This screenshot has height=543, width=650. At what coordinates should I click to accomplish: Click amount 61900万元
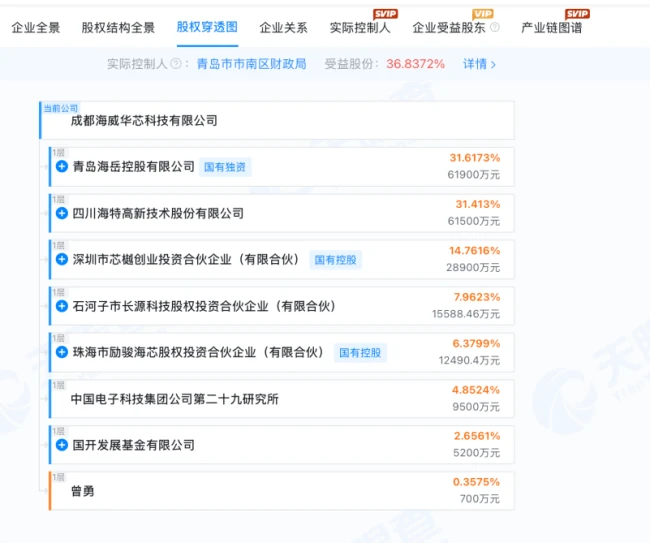click(473, 175)
